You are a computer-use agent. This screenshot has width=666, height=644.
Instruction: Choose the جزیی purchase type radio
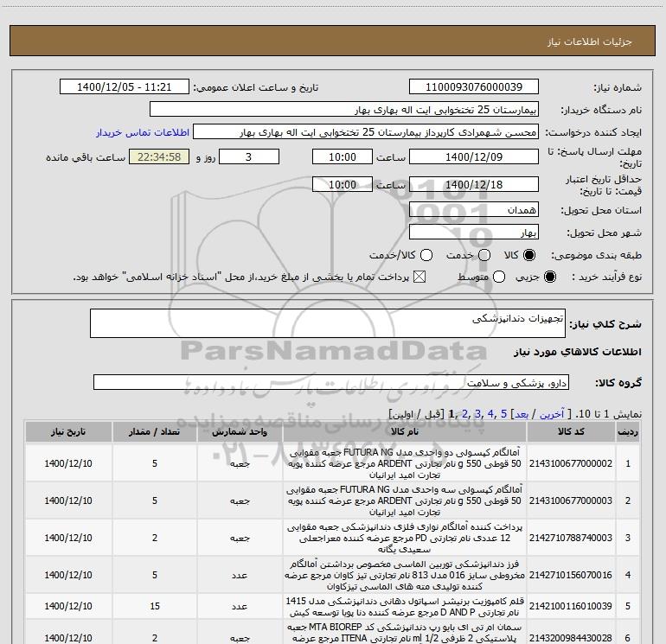549,277
